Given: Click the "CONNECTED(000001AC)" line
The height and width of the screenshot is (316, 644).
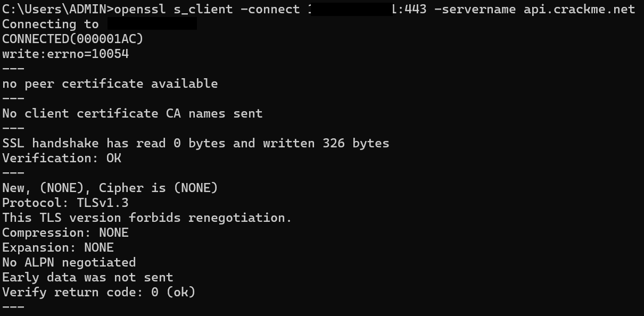Looking at the screenshot, I should pyautogui.click(x=73, y=39).
